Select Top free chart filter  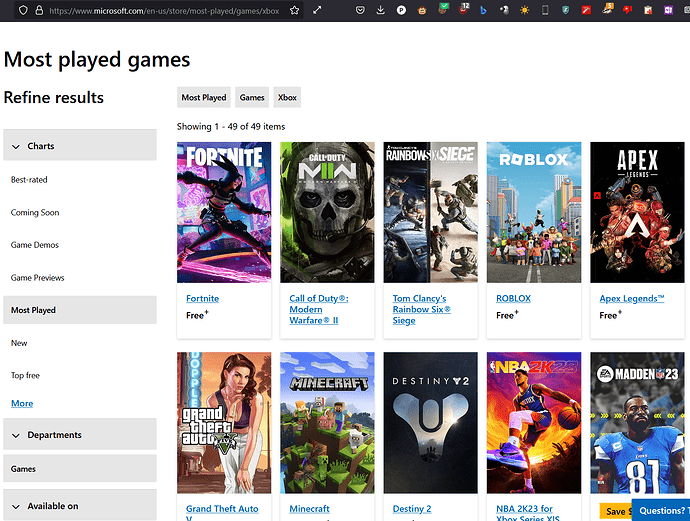(x=25, y=375)
